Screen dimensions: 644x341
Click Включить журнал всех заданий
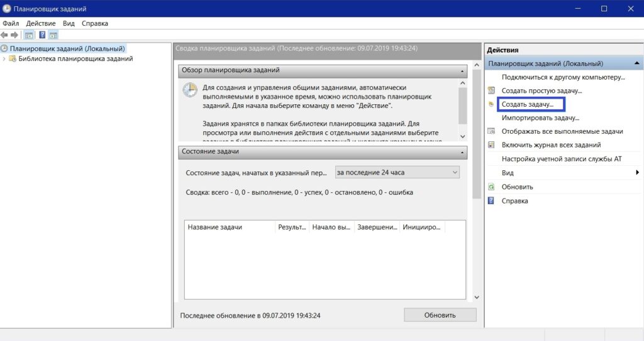pyautogui.click(x=551, y=145)
